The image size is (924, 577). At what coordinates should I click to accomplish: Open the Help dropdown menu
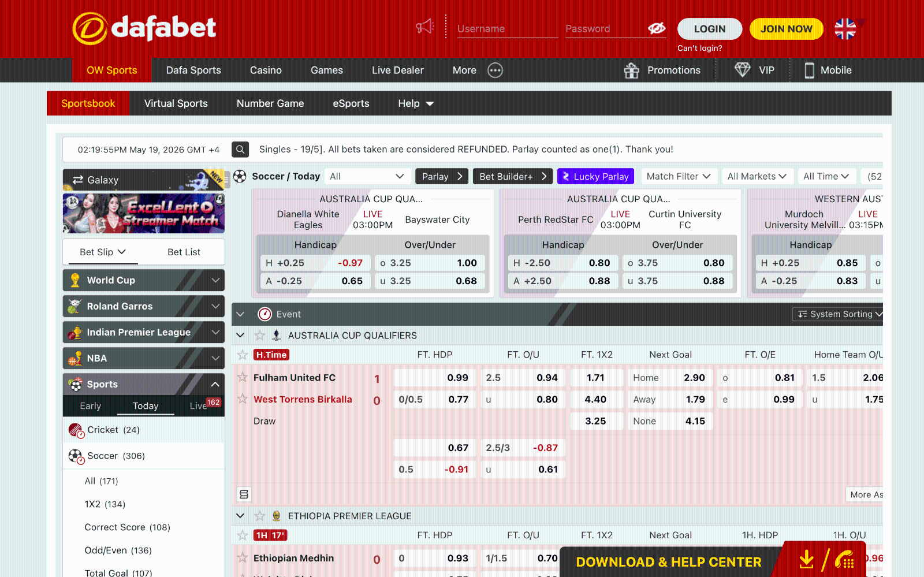tap(416, 103)
